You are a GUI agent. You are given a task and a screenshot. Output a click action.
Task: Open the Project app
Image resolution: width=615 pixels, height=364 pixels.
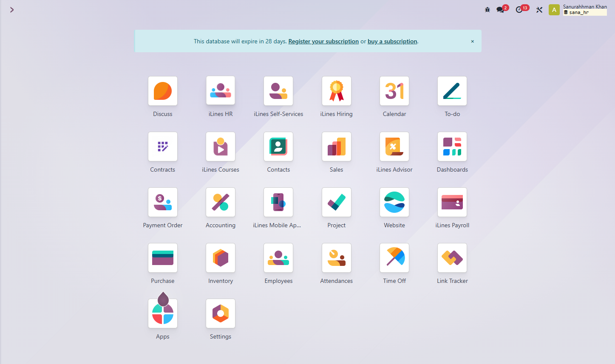337,202
